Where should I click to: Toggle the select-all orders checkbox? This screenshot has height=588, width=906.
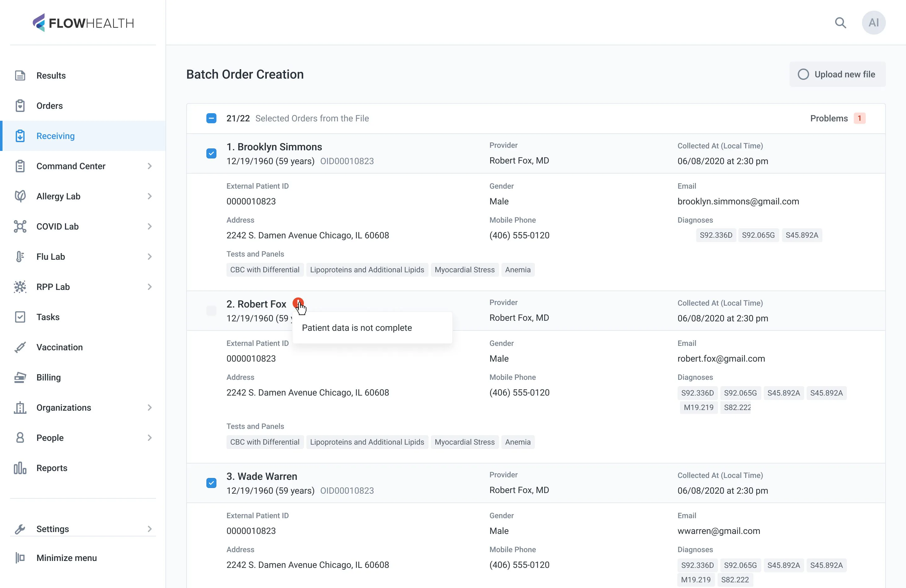tap(211, 118)
